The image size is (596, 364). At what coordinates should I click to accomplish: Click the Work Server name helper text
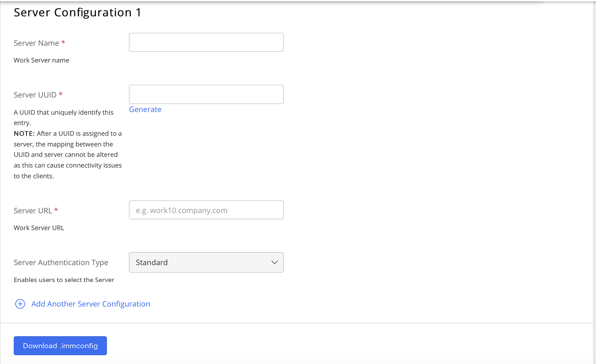[41, 60]
